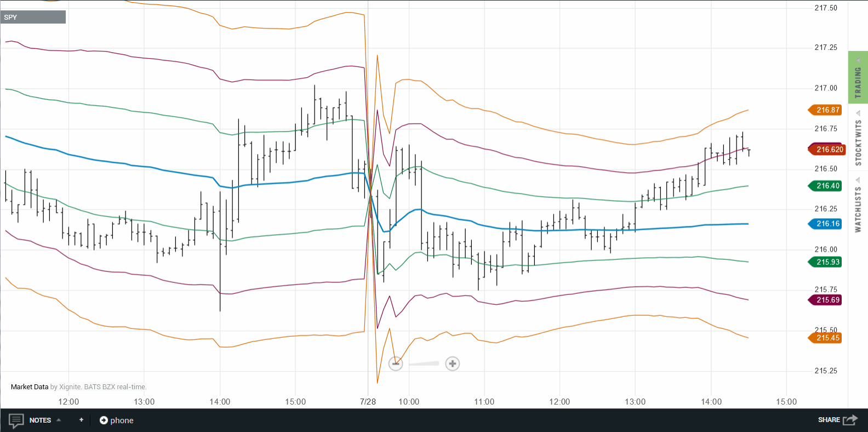Select the 215.69 maroon price tag
Viewport: 868px width, 432px height.
tap(825, 300)
